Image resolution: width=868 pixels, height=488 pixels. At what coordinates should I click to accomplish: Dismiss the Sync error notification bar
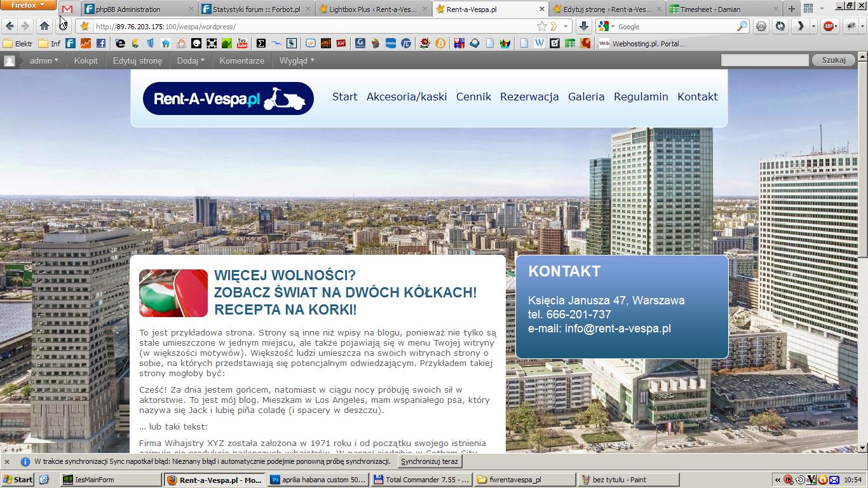7,462
